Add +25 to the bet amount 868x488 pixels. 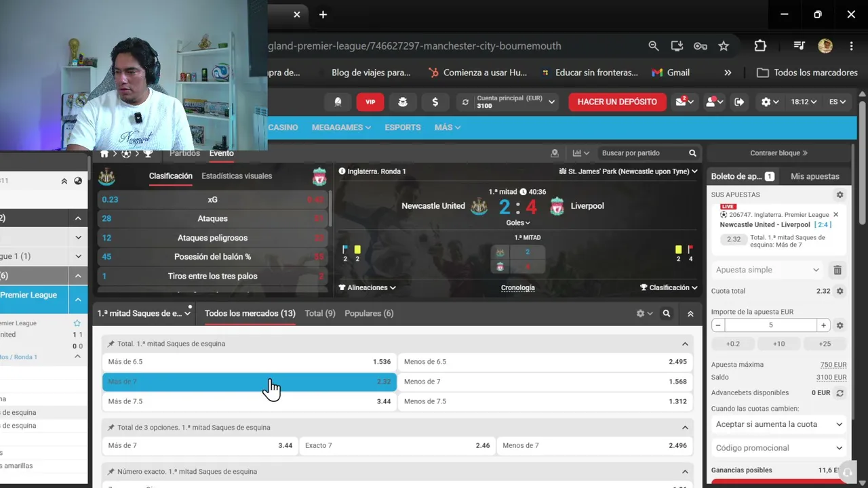[x=825, y=344]
